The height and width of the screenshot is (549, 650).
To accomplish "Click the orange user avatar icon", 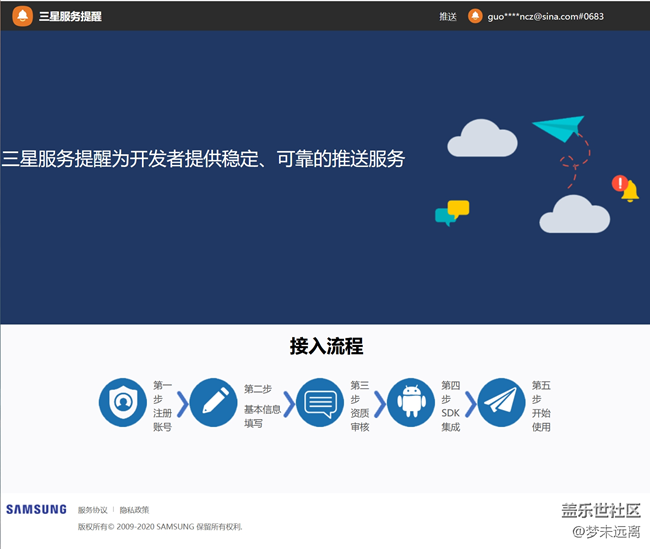I will 475,16.
